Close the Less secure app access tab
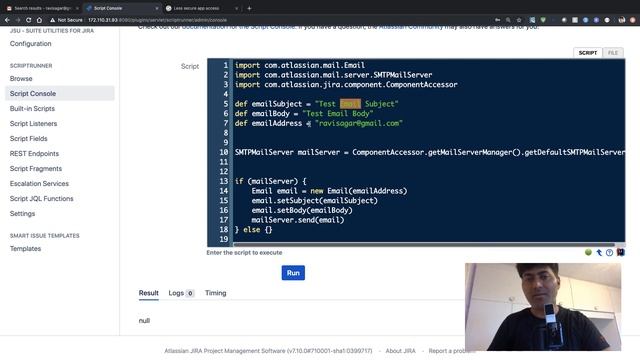The image size is (640, 360). 236,8
